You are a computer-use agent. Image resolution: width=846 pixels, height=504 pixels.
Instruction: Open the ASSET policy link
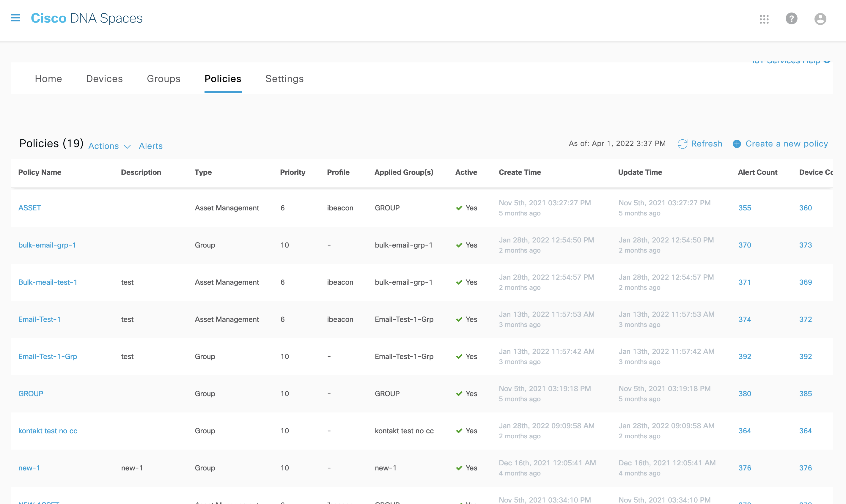pyautogui.click(x=29, y=208)
